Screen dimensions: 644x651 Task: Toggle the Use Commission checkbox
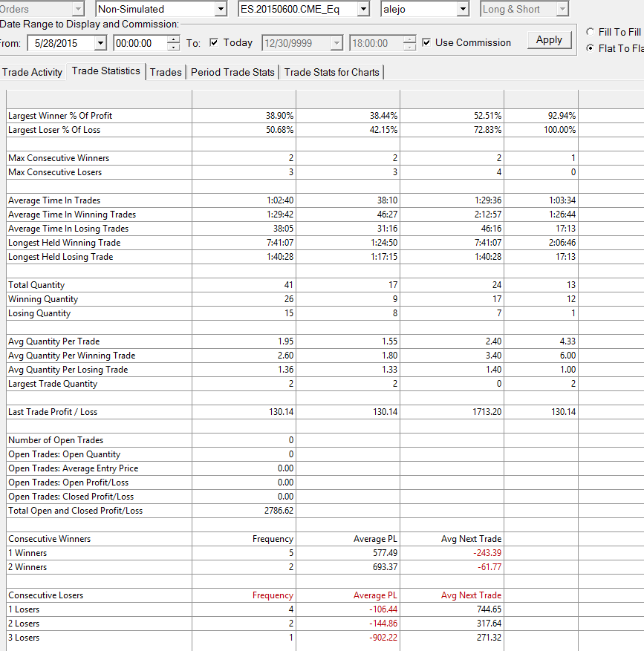tap(426, 42)
